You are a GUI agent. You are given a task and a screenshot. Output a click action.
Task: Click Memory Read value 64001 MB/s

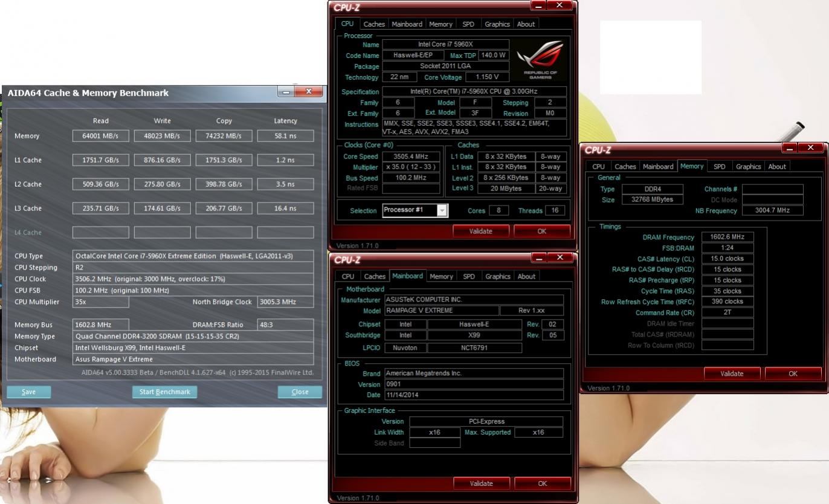(x=101, y=136)
